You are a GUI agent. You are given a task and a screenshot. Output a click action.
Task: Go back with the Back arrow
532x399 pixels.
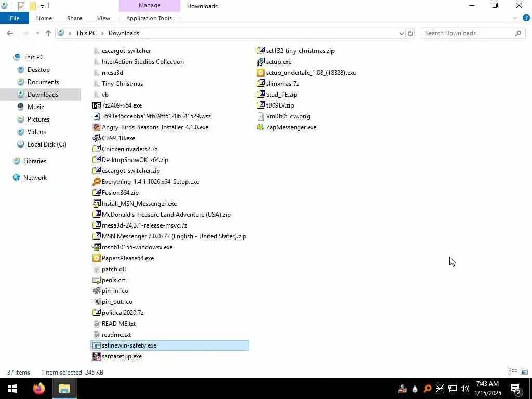[10, 33]
